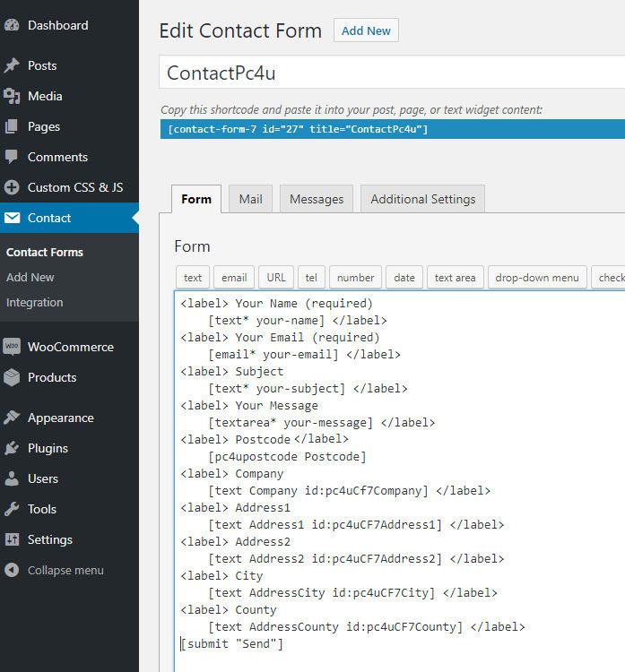The height and width of the screenshot is (672, 625).
Task: Select the contact-form-7 shortcode field
Action: click(393, 129)
